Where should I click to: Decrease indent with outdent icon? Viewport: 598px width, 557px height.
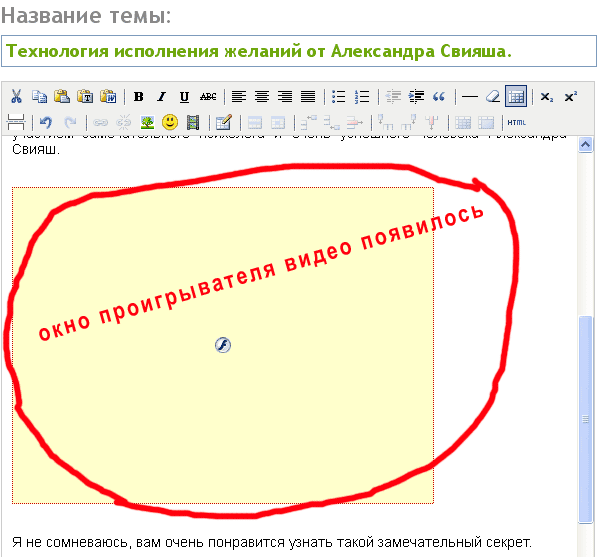[x=393, y=97]
